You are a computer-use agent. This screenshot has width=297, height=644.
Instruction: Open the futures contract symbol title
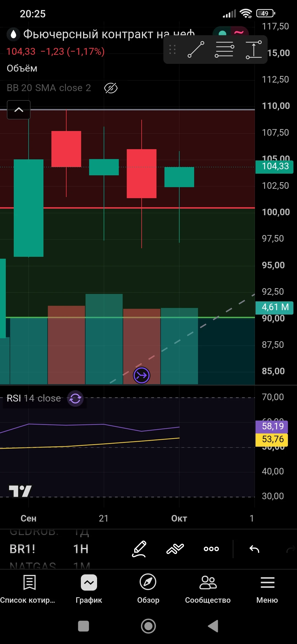(109, 34)
